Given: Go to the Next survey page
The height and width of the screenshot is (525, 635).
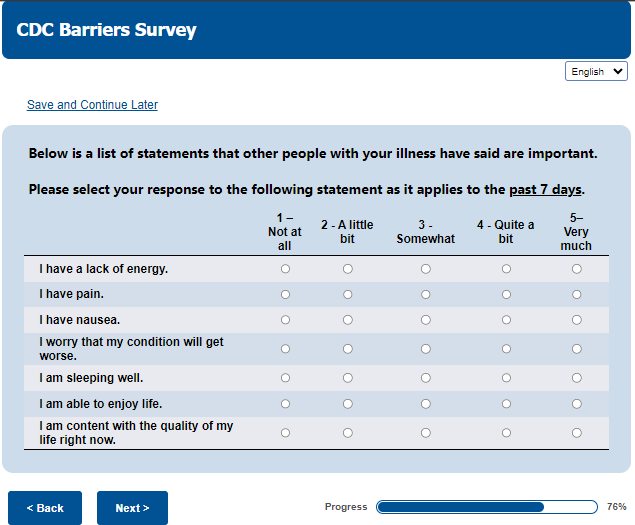Looking at the screenshot, I should click(x=132, y=508).
